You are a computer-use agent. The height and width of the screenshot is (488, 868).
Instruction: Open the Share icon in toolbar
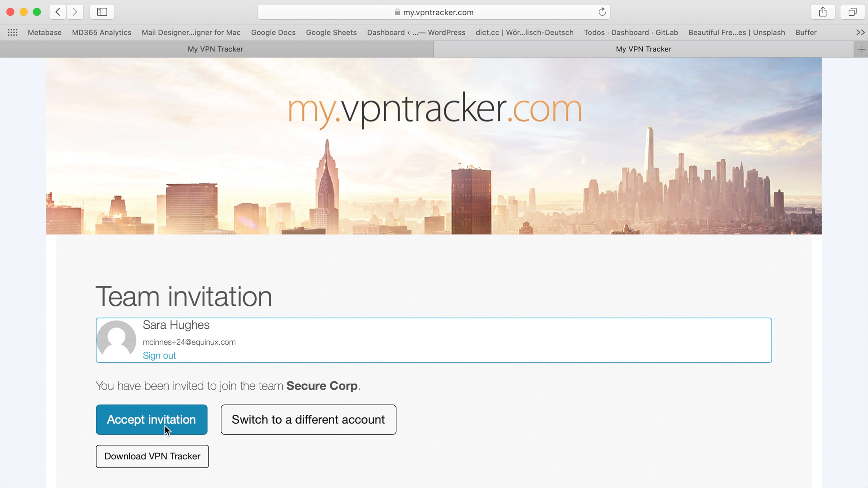pyautogui.click(x=823, y=12)
